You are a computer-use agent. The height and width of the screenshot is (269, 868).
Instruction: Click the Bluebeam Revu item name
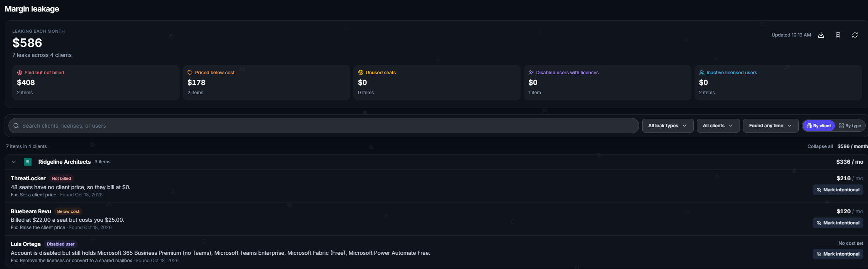pyautogui.click(x=31, y=211)
